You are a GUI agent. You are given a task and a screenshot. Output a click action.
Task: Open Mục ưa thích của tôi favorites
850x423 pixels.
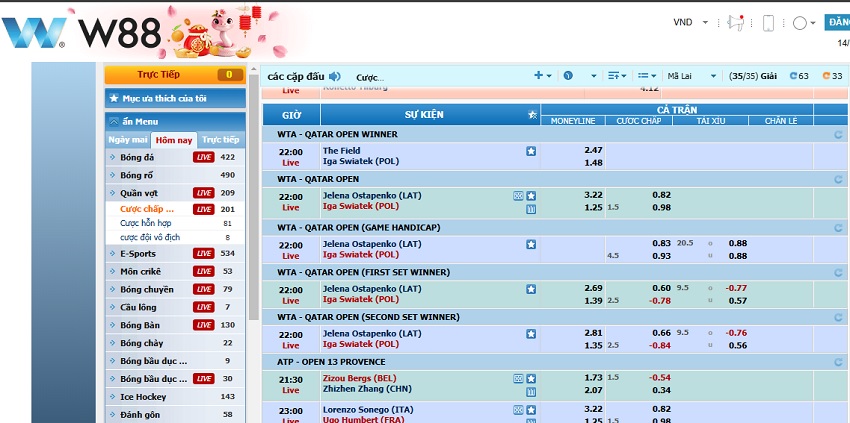pyautogui.click(x=175, y=98)
